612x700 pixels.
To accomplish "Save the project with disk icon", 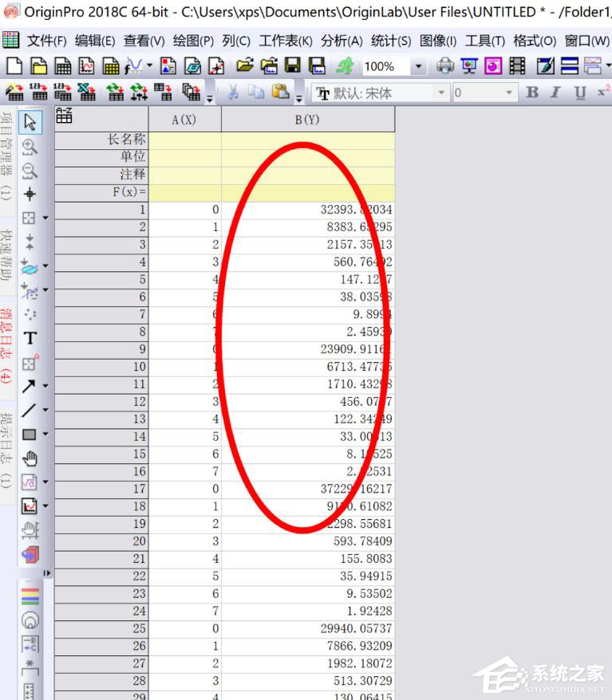I will (293, 66).
